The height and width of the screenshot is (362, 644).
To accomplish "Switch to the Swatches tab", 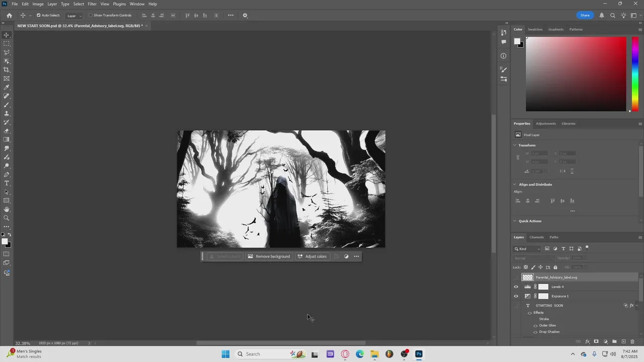I will coord(535,29).
